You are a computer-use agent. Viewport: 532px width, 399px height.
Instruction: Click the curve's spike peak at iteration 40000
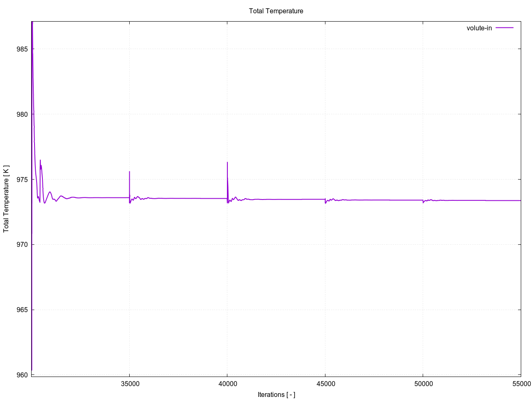point(227,163)
